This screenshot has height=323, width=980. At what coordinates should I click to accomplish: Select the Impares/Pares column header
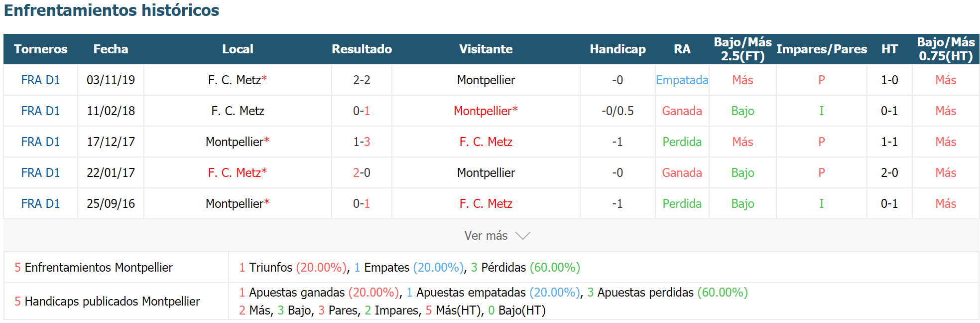point(822,49)
